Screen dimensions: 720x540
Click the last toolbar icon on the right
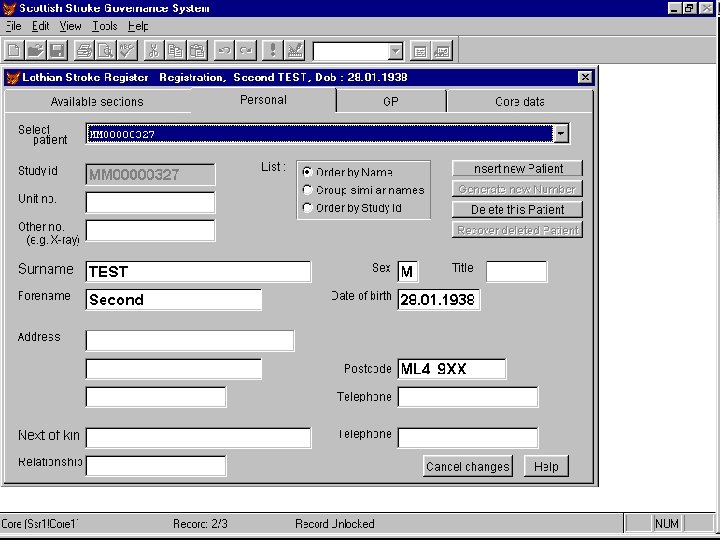coord(442,51)
